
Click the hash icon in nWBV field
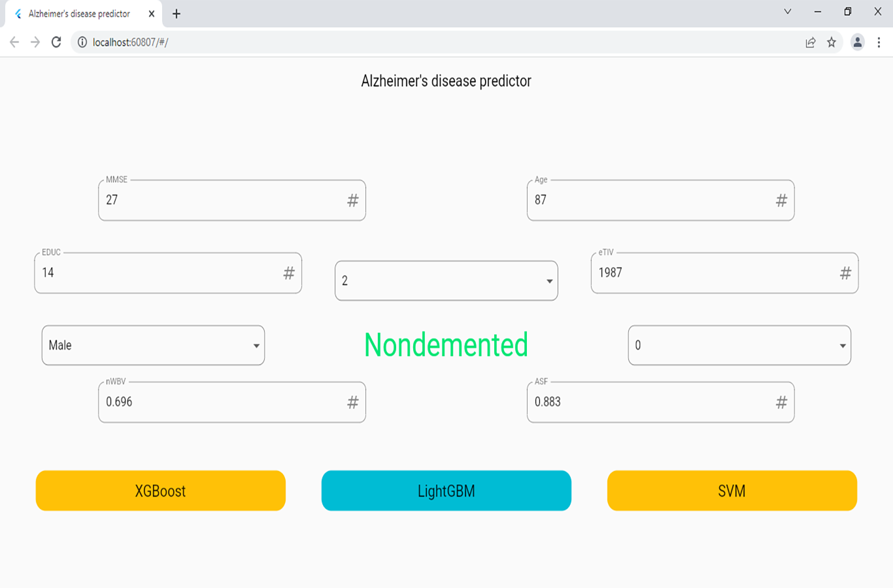(x=352, y=402)
